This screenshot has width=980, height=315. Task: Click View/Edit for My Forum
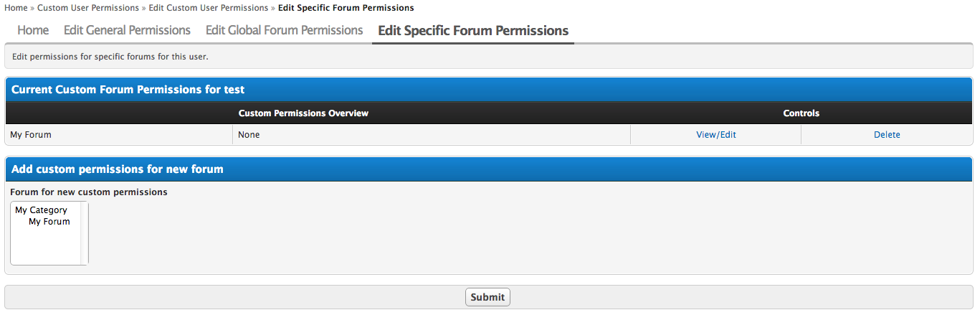coord(715,134)
